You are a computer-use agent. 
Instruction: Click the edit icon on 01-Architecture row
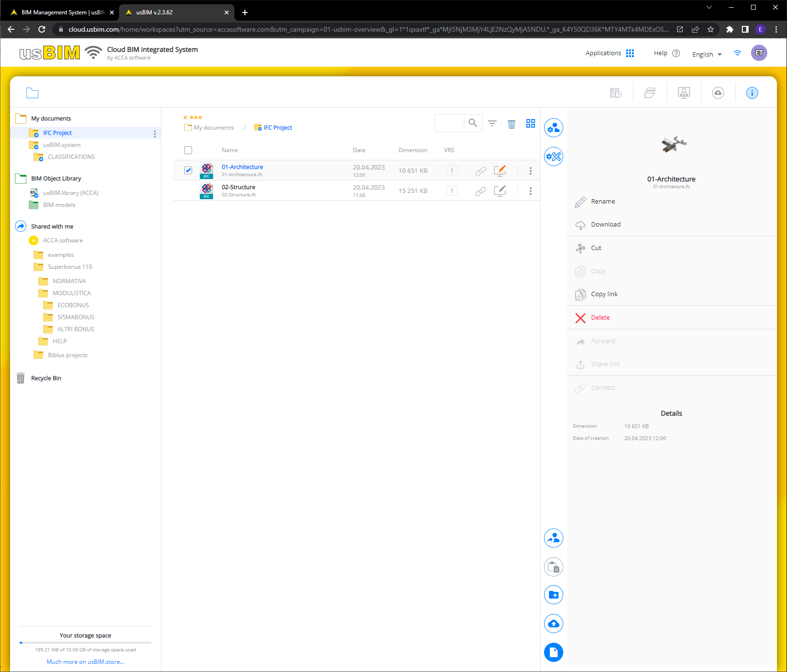pos(500,170)
